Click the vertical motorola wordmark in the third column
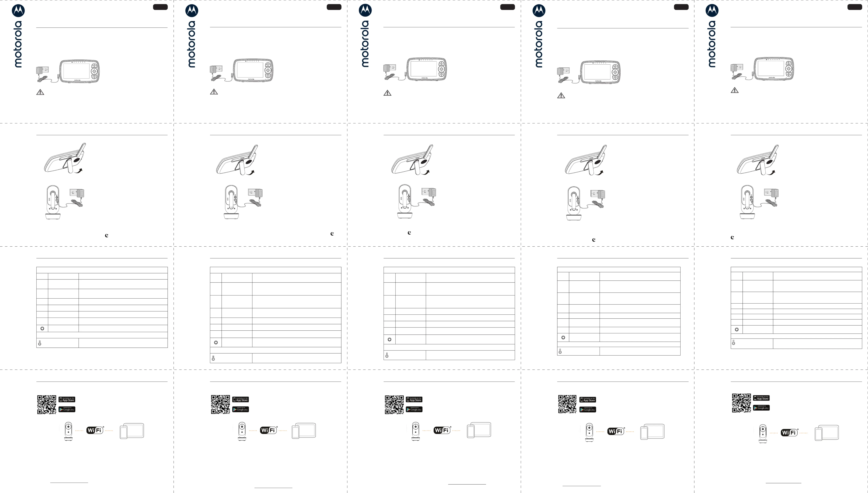Screen dimensions: 868x493 pyautogui.click(x=365, y=44)
